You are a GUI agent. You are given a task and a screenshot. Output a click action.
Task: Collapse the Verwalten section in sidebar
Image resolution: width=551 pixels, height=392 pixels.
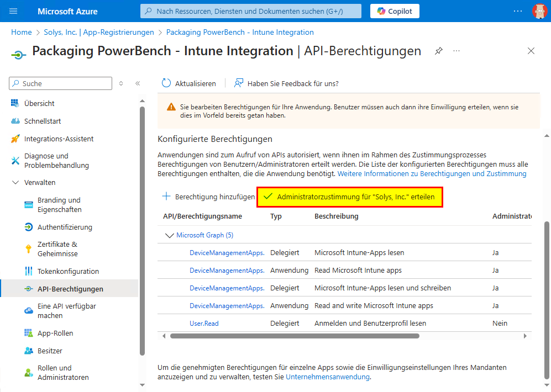pos(15,183)
